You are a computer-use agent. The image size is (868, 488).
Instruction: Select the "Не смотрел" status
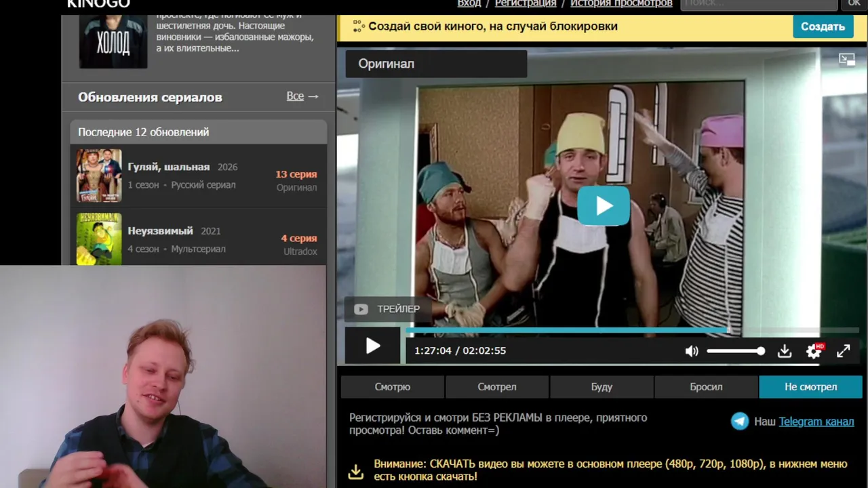pos(810,387)
